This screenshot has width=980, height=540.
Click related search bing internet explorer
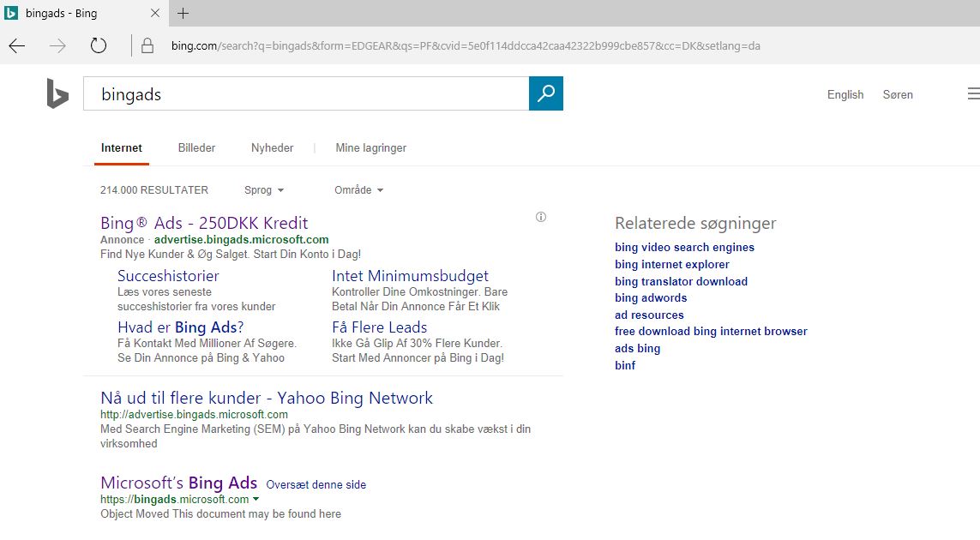click(x=672, y=264)
